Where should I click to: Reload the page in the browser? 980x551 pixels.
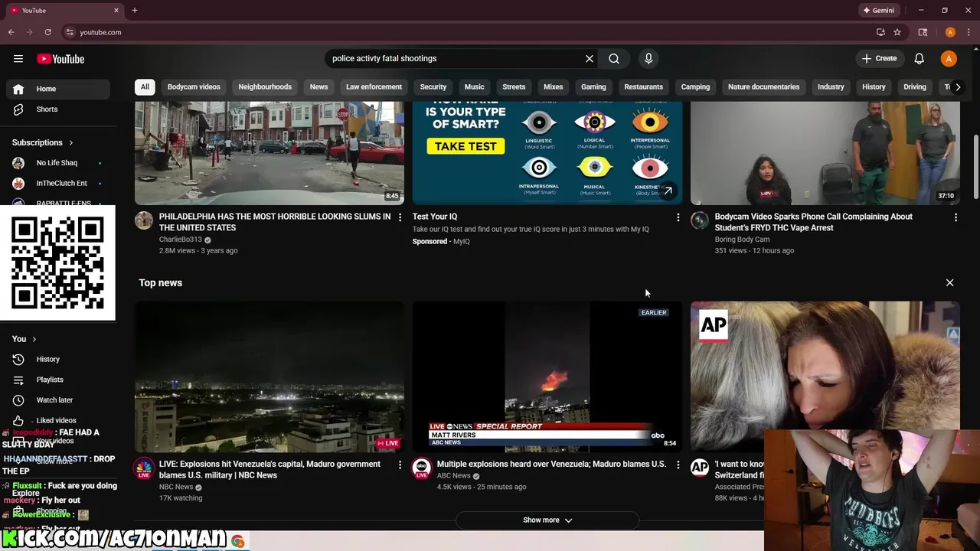47,32
